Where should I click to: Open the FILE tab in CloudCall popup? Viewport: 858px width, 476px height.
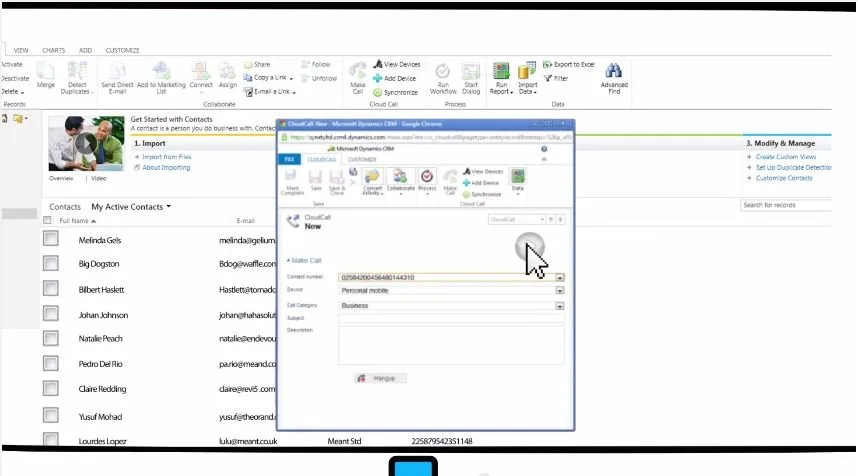tap(289, 159)
